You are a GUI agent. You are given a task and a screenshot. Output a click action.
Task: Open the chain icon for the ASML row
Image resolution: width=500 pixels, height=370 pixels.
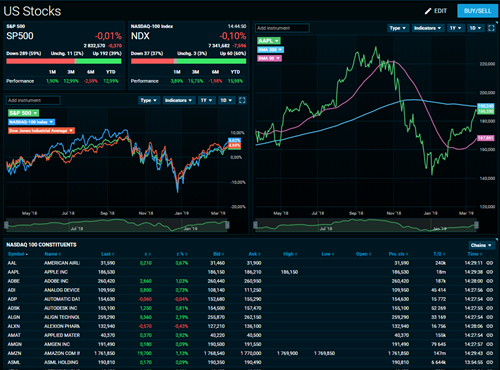coord(489,362)
